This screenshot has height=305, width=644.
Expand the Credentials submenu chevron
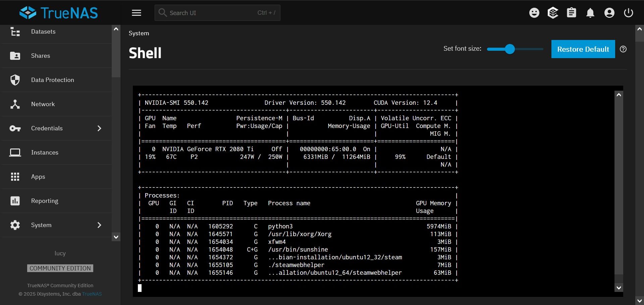pos(99,128)
